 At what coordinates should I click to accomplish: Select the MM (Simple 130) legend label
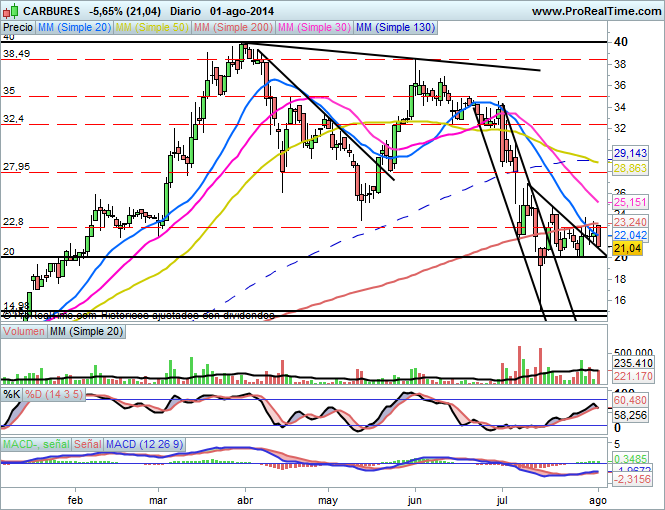pos(396,28)
